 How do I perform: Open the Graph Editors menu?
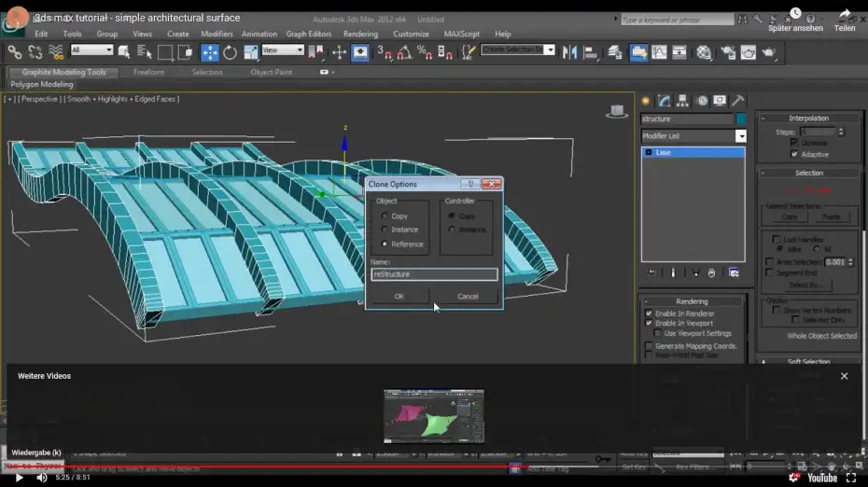tap(309, 34)
